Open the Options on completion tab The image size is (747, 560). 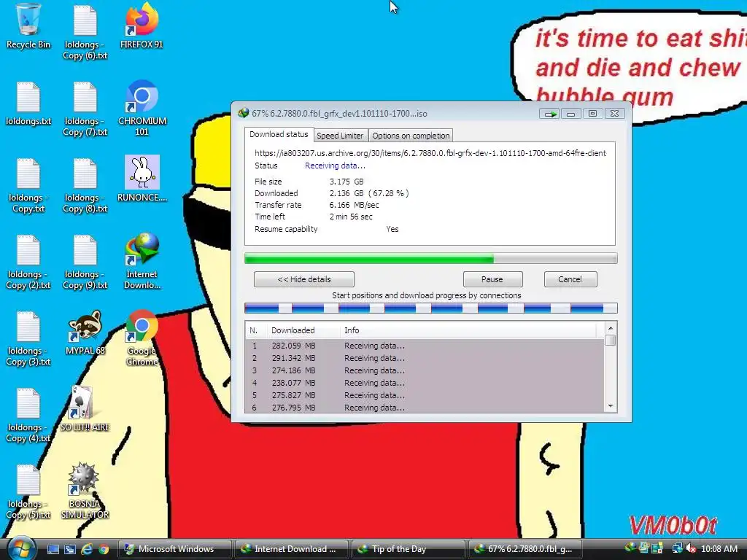pyautogui.click(x=411, y=136)
